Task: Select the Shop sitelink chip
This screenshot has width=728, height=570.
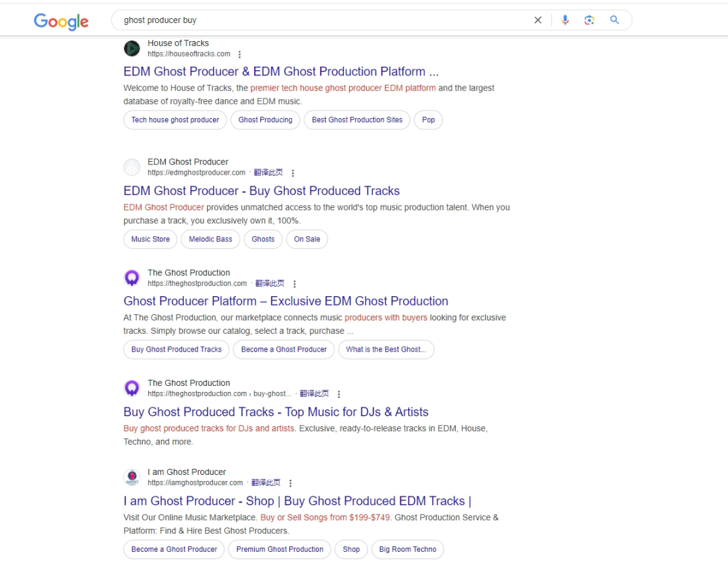Action: pyautogui.click(x=351, y=549)
